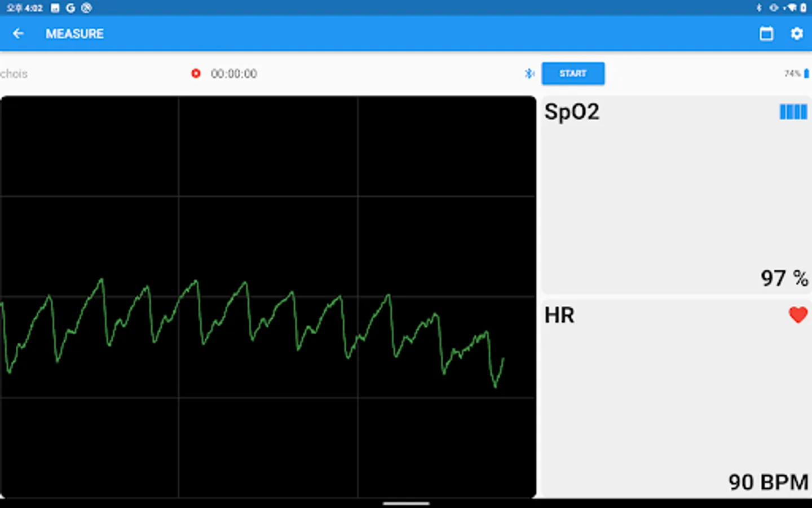The height and width of the screenshot is (508, 812).
Task: Tap the green pulse waveform chart
Action: (x=268, y=297)
